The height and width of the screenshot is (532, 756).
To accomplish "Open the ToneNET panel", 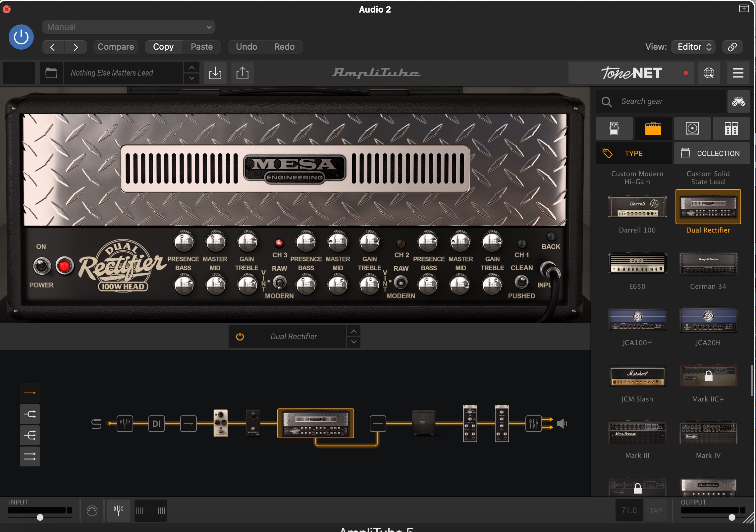I will (631, 73).
